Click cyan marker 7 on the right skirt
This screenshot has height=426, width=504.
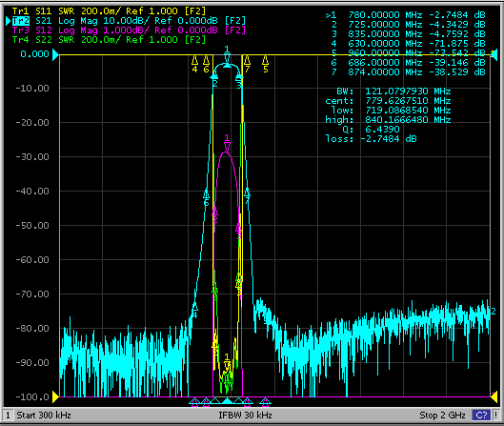click(247, 195)
